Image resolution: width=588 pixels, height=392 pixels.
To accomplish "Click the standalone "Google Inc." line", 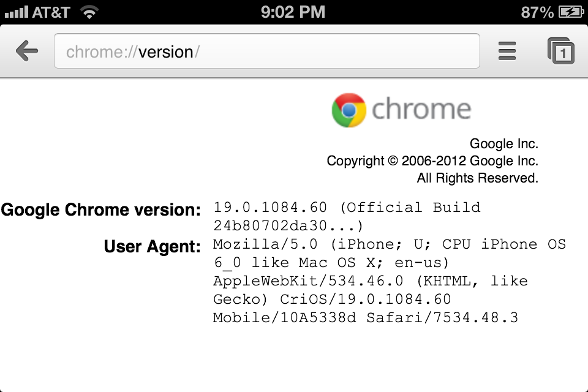I will tap(503, 144).
